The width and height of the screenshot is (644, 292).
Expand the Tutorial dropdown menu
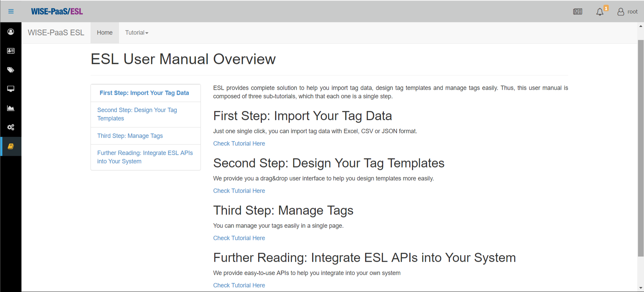click(x=136, y=33)
